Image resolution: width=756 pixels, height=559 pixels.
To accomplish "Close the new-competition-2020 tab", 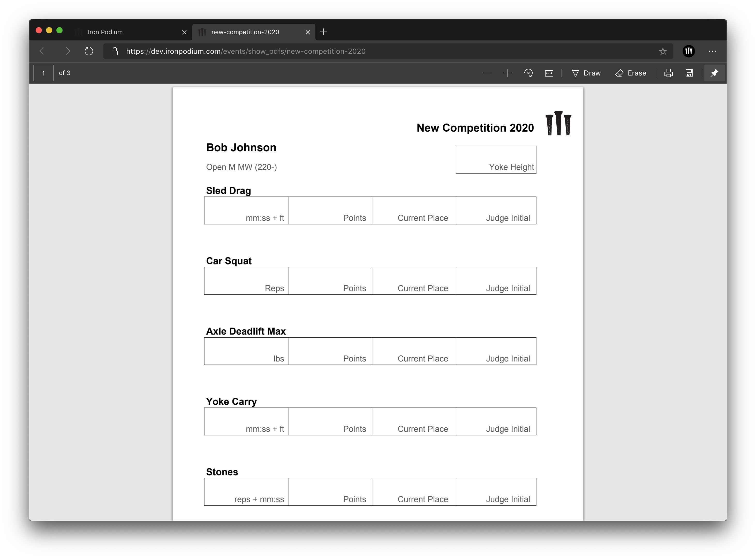I will click(308, 32).
